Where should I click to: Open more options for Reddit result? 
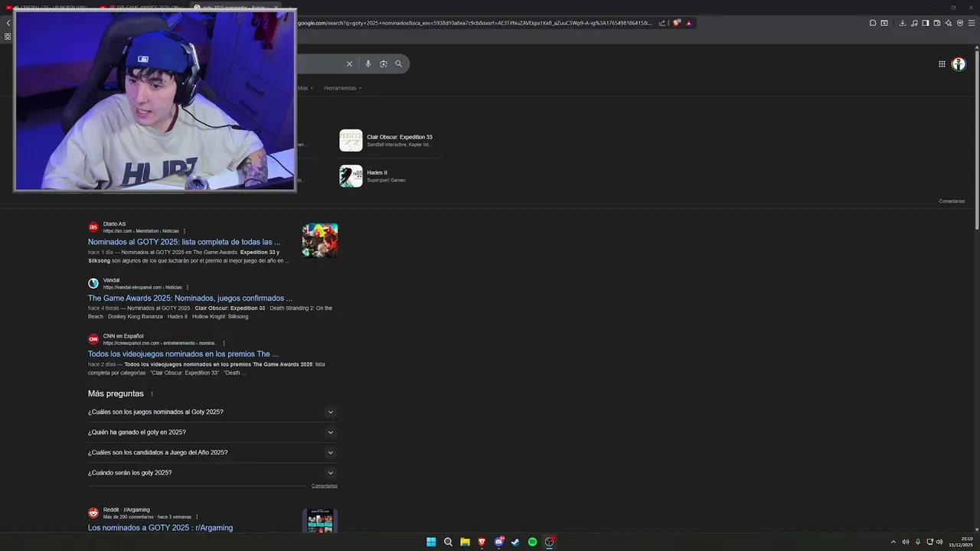[197, 517]
